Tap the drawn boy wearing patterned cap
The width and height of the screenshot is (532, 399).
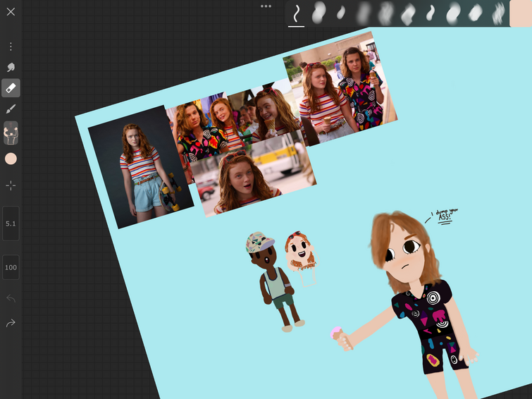275,281
